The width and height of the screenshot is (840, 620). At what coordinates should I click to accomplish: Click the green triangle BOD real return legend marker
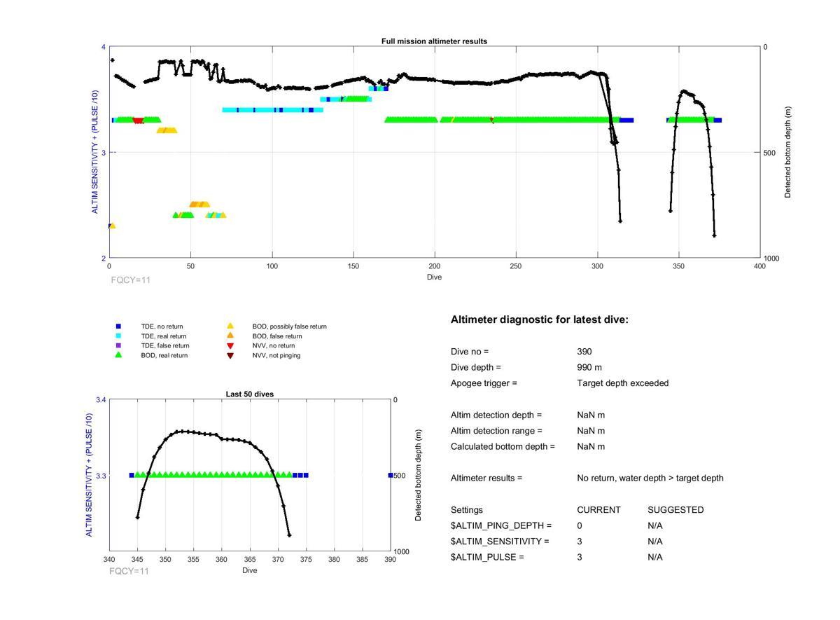tap(118, 355)
